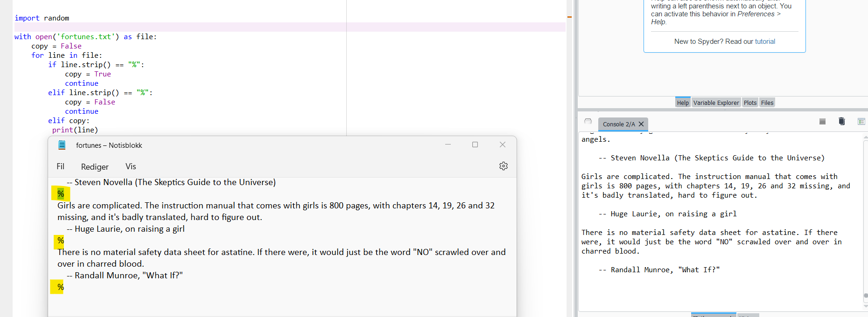Click the highlighted blank line below import random
The height and width of the screenshot is (317, 868).
click(x=289, y=27)
